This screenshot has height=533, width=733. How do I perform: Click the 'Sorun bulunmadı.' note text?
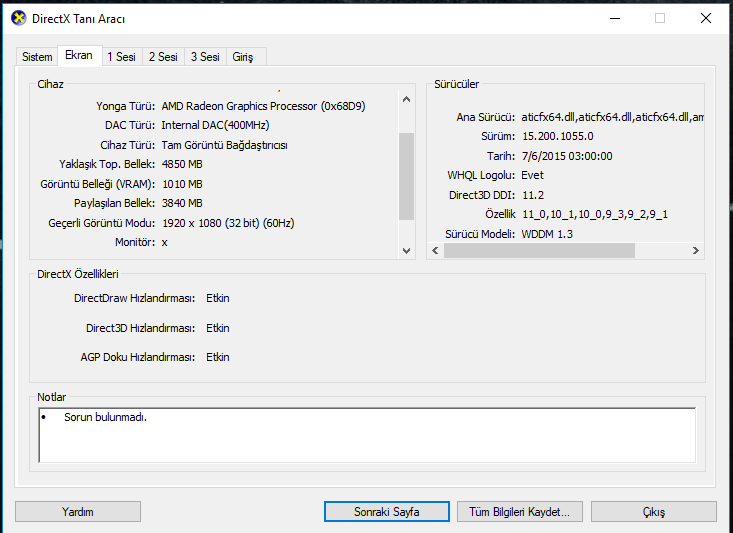105,417
